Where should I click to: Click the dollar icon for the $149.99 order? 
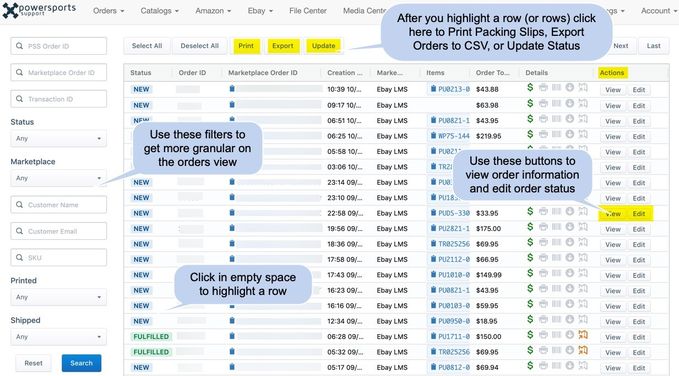point(530,273)
